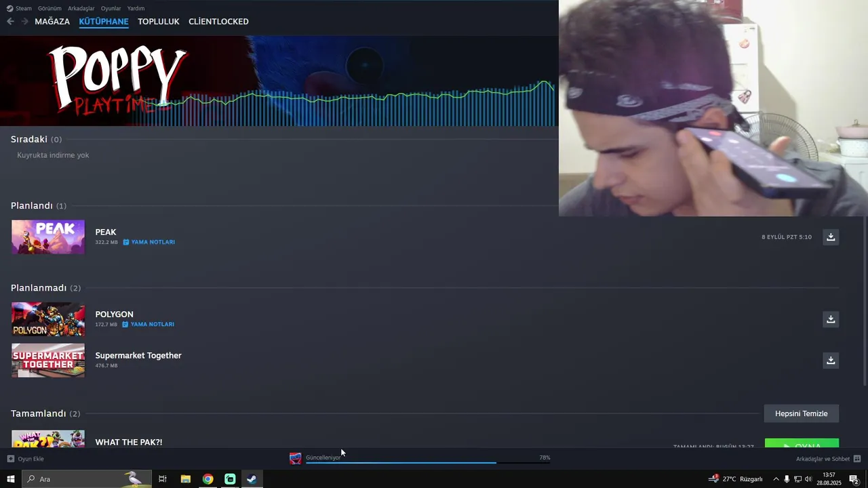Click the updating game icon in status bar
Viewport: 868px width, 488px height.
pos(296,458)
